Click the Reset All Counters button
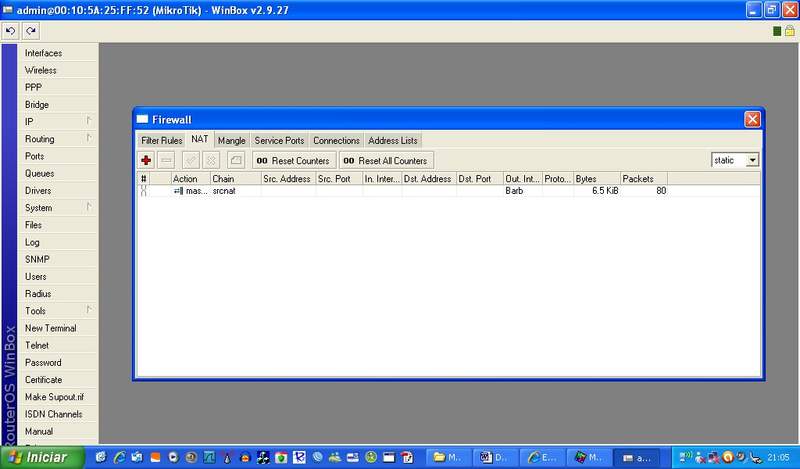 [386, 160]
